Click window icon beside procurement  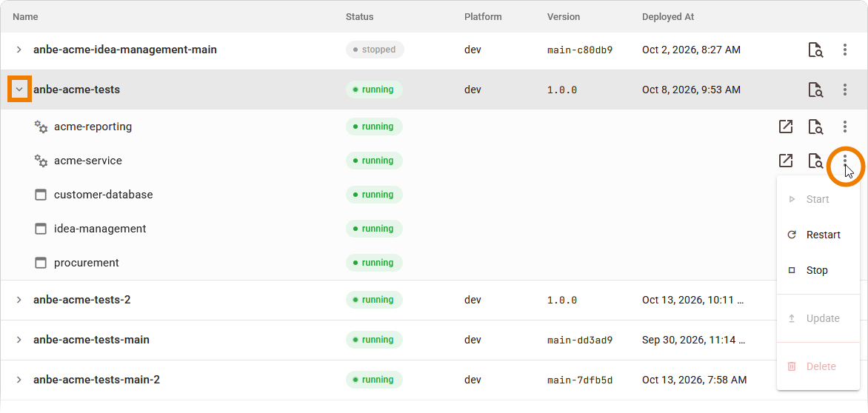pos(41,263)
